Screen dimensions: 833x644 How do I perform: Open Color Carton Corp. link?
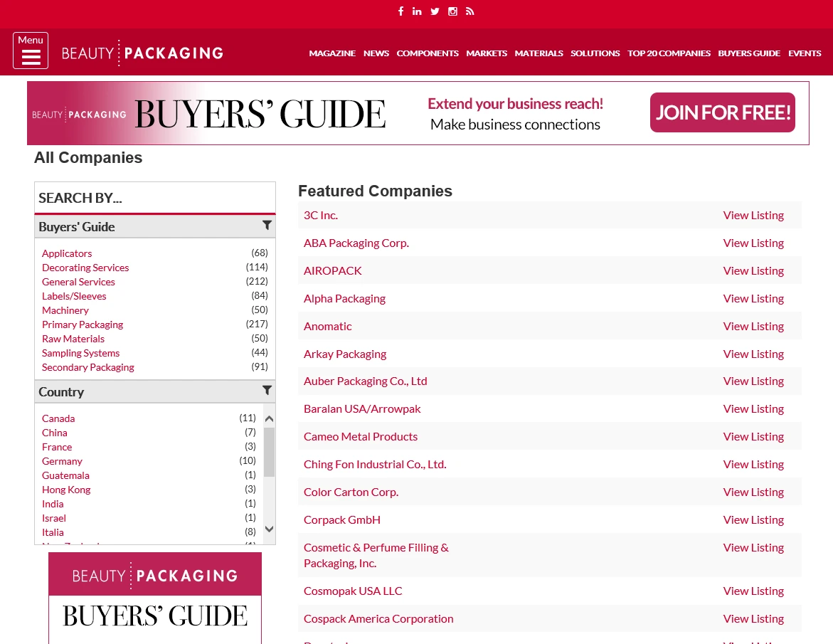pos(351,492)
